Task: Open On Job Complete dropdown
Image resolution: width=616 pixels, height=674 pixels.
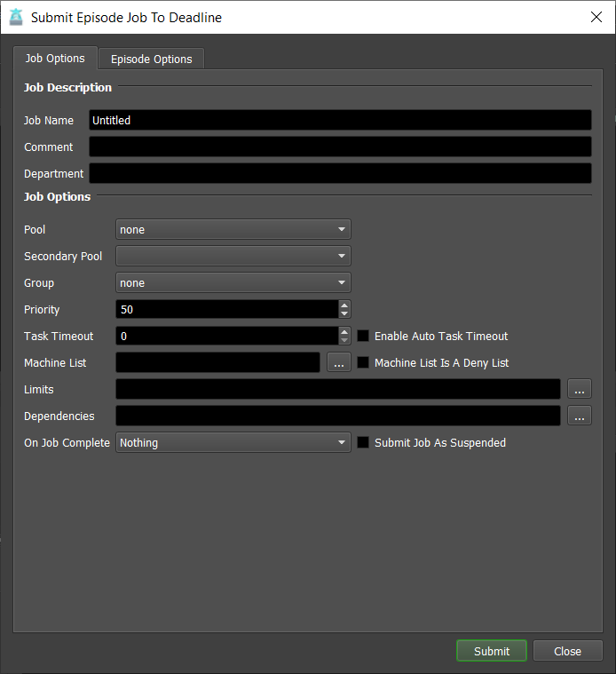Action: click(233, 443)
